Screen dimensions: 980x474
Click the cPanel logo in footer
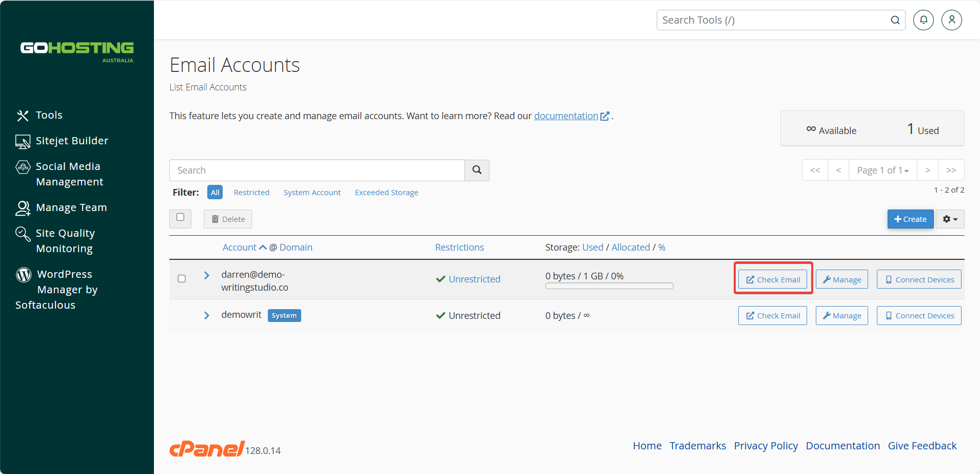tap(207, 449)
